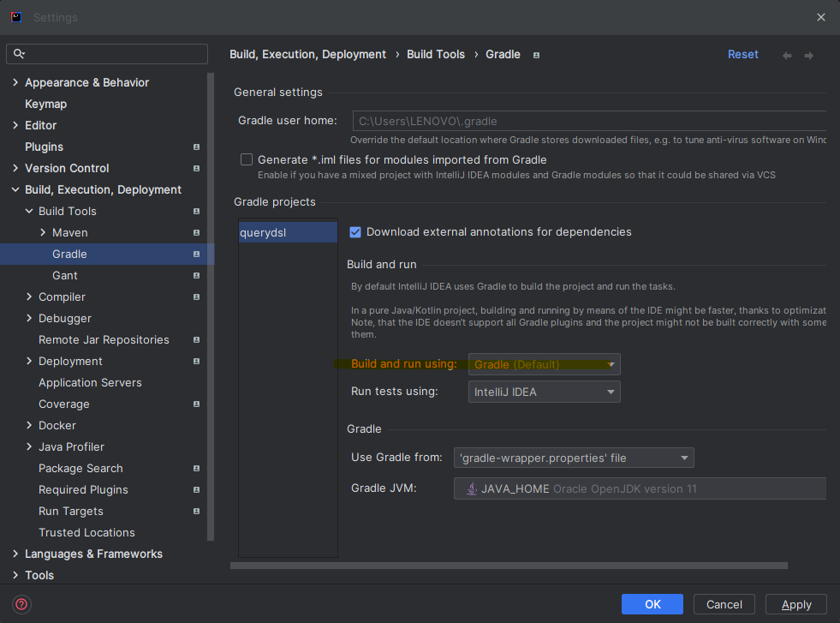Open Application Servers settings

[90, 383]
